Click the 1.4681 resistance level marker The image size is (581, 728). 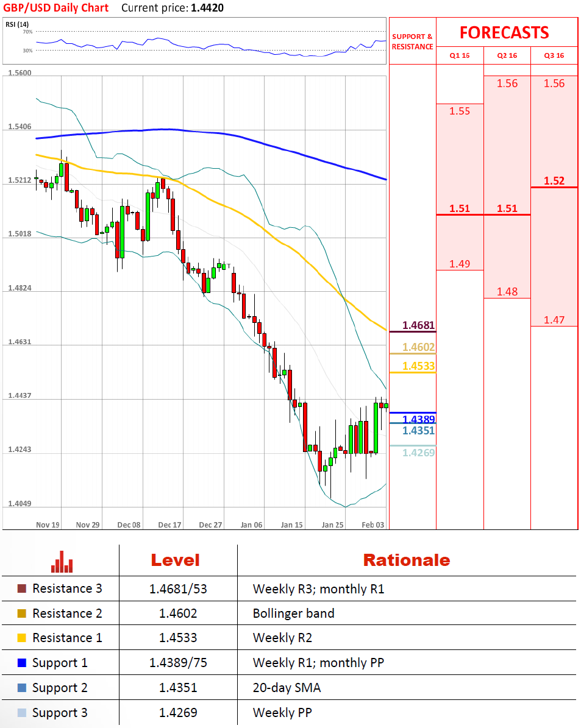(418, 325)
